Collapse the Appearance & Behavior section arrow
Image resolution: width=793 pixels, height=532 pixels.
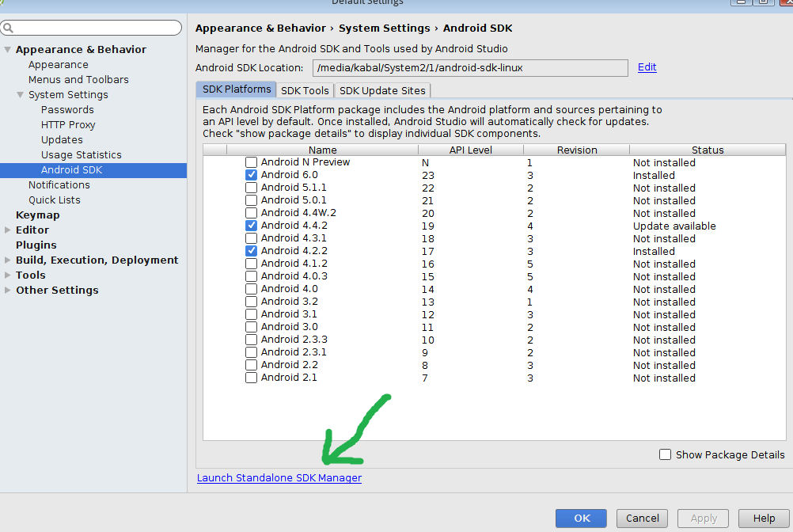pos(8,50)
